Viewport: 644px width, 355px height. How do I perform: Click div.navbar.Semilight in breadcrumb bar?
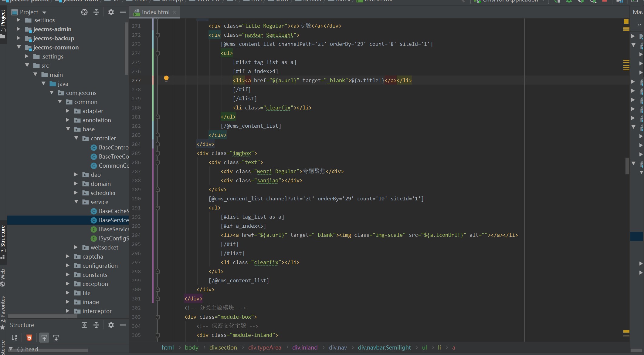384,347
